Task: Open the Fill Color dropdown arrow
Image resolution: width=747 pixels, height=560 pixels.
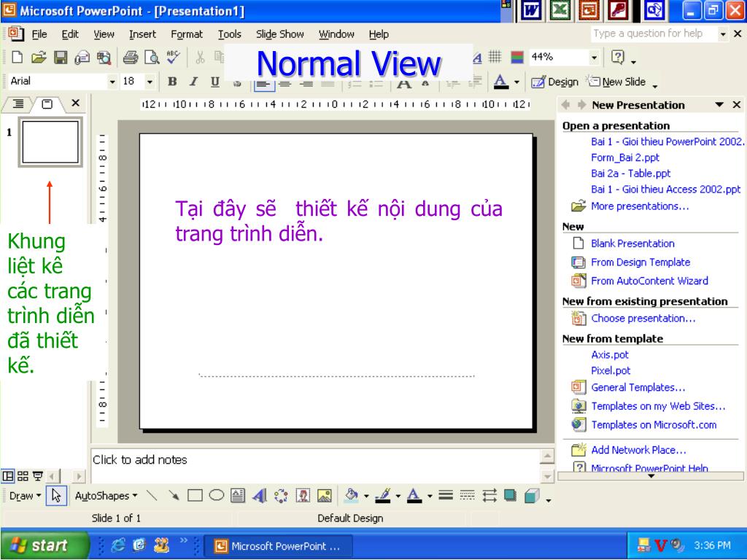Action: [x=366, y=496]
